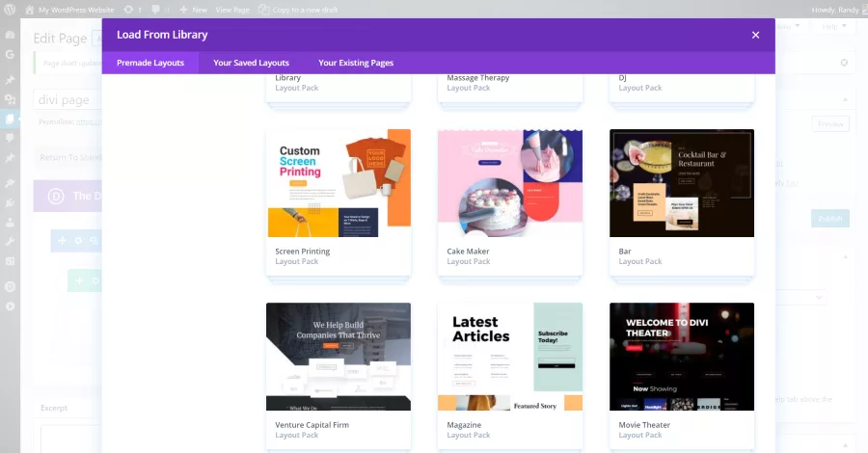This screenshot has height=453, width=868.
Task: Open the Your Saved Layouts tab
Action: 252,63
